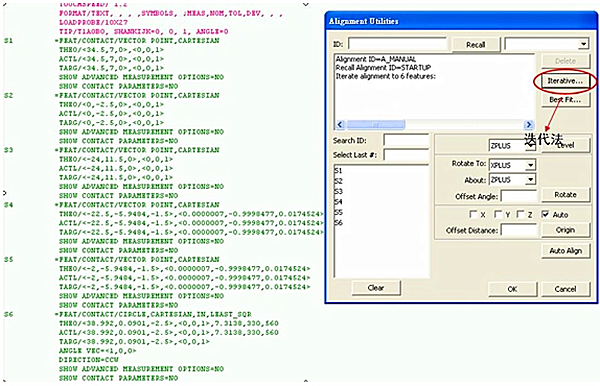Viewport: 600px width, 386px height.
Task: Cancel the Alignment Utilities dialog
Action: 565,289
